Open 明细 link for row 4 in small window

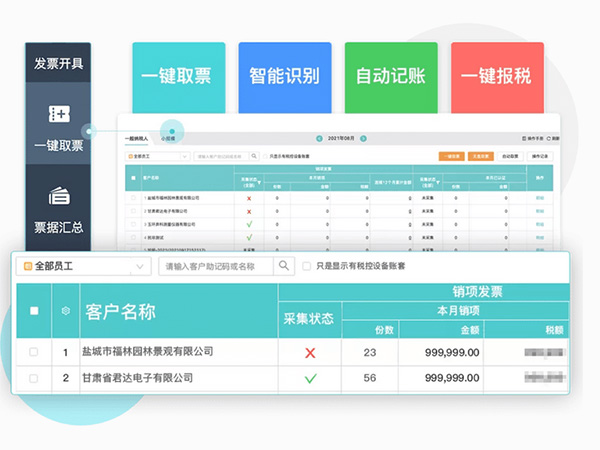(x=540, y=237)
